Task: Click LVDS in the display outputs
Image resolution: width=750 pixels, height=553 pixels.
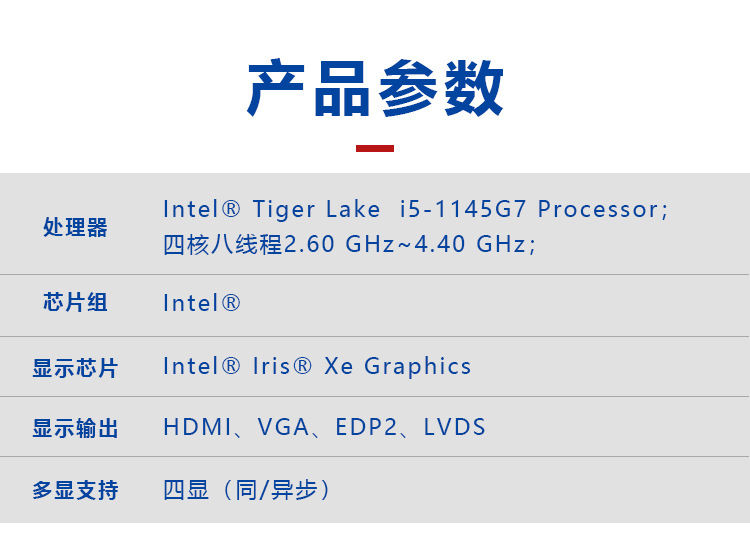Action: [455, 427]
